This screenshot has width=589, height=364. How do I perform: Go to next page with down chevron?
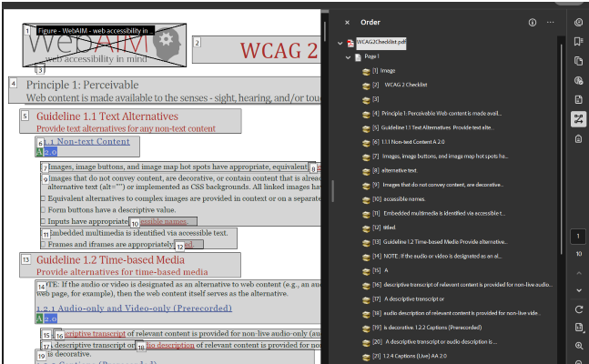click(x=579, y=290)
